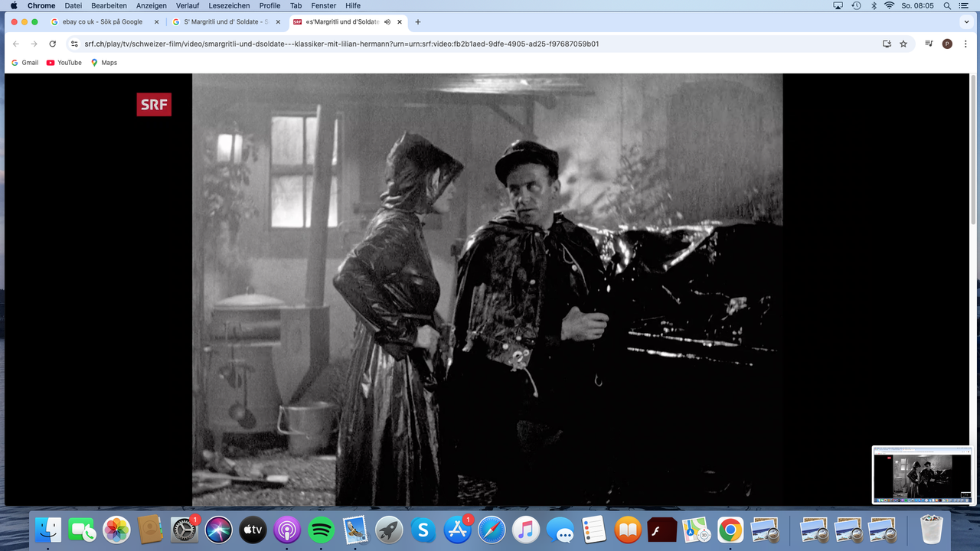Open the App Store in Dock
Image resolution: width=980 pixels, height=551 pixels.
tap(457, 529)
